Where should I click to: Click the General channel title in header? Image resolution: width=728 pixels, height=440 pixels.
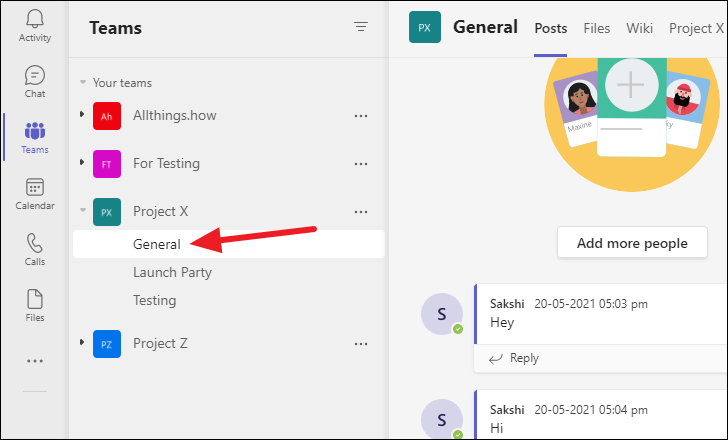(x=485, y=27)
